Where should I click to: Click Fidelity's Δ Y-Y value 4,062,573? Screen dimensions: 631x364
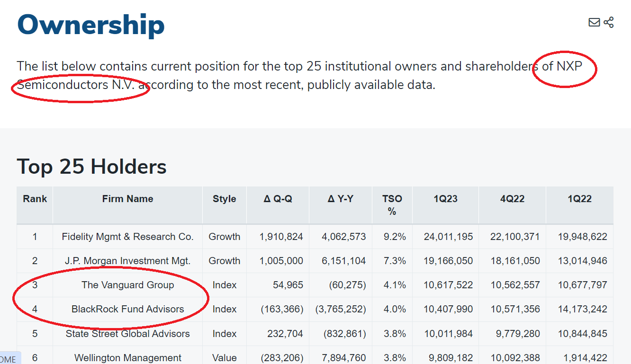(344, 237)
